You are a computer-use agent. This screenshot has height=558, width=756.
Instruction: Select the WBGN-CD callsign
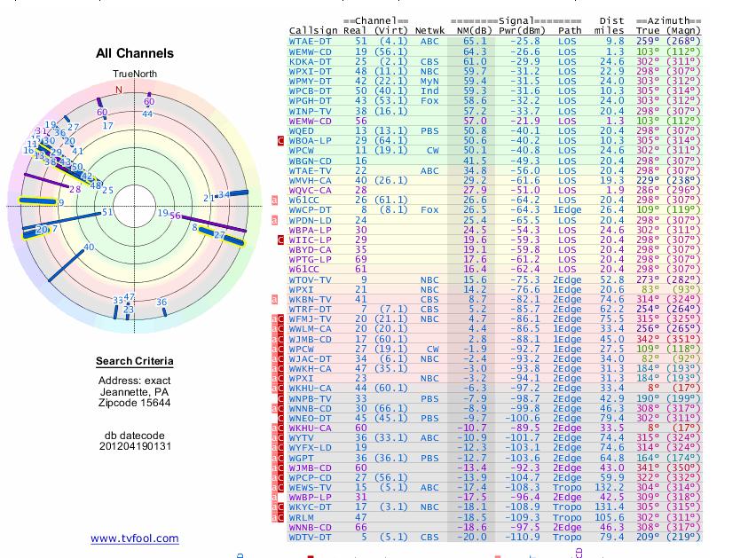(x=310, y=161)
